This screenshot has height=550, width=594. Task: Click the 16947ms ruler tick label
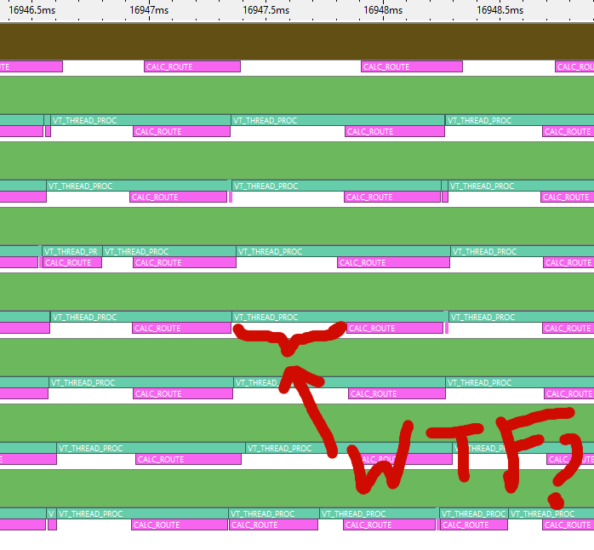pos(149,10)
